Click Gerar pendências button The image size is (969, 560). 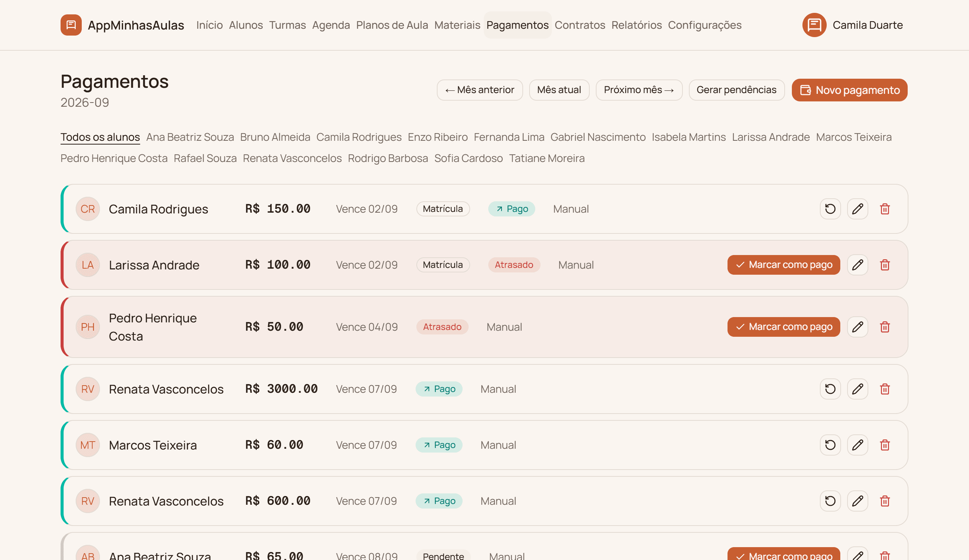(x=736, y=90)
